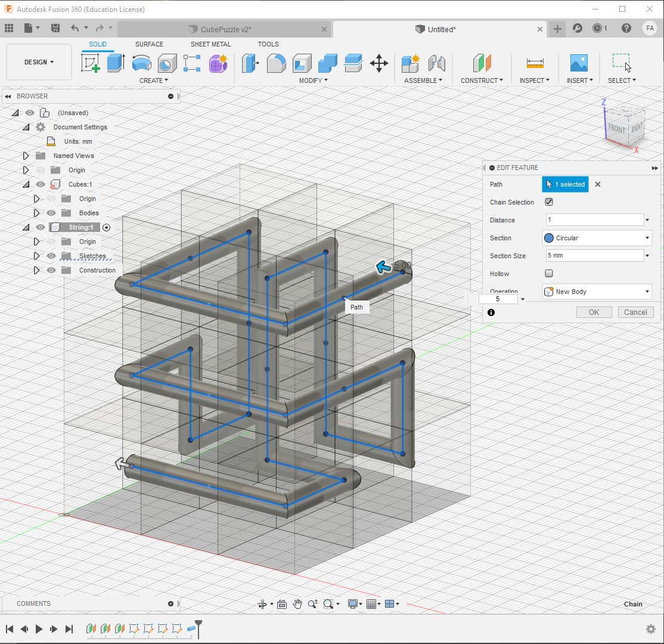Switch to the Sheet Metal tab
The width and height of the screenshot is (664, 644).
tap(210, 44)
